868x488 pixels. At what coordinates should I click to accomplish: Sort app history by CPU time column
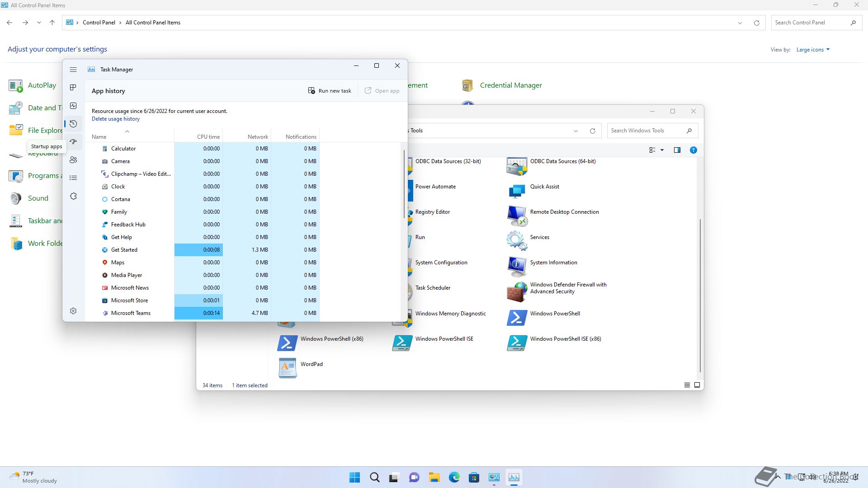coord(208,136)
